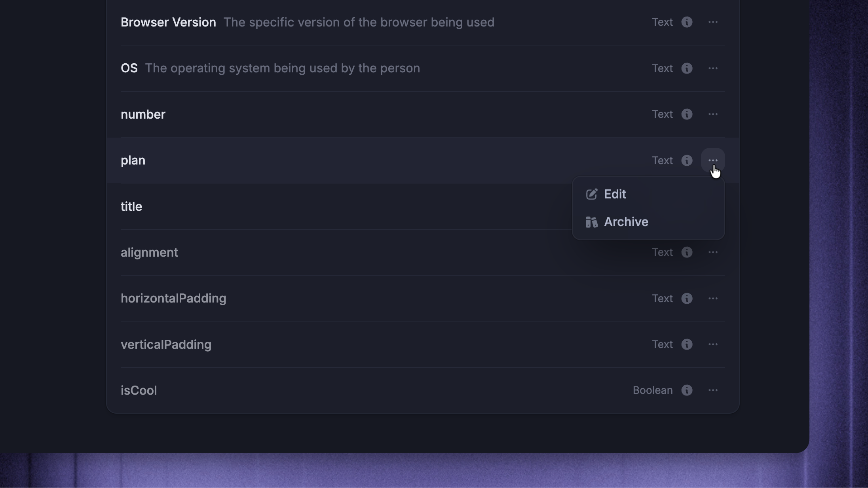Close the open three-dot menu on plan
Screen dimensions: 868x488
tap(713, 161)
